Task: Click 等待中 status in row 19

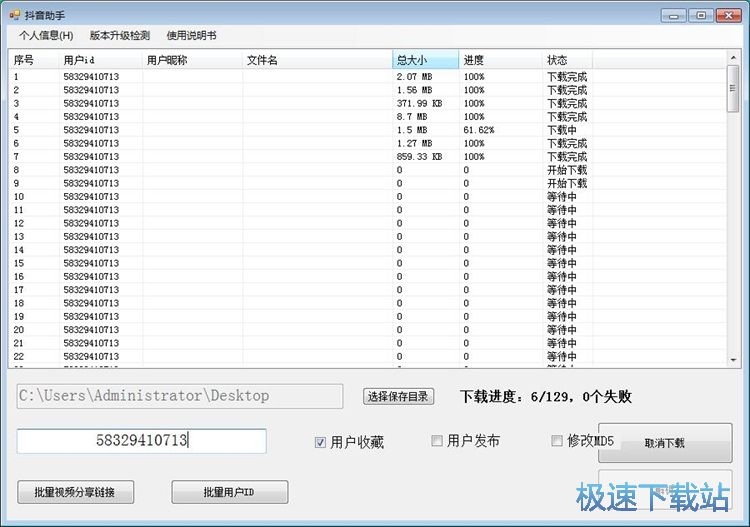Action: click(x=562, y=317)
